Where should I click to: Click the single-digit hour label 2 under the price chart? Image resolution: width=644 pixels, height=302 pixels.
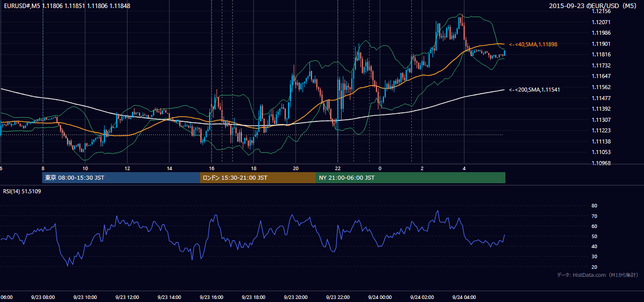pyautogui.click(x=422, y=168)
